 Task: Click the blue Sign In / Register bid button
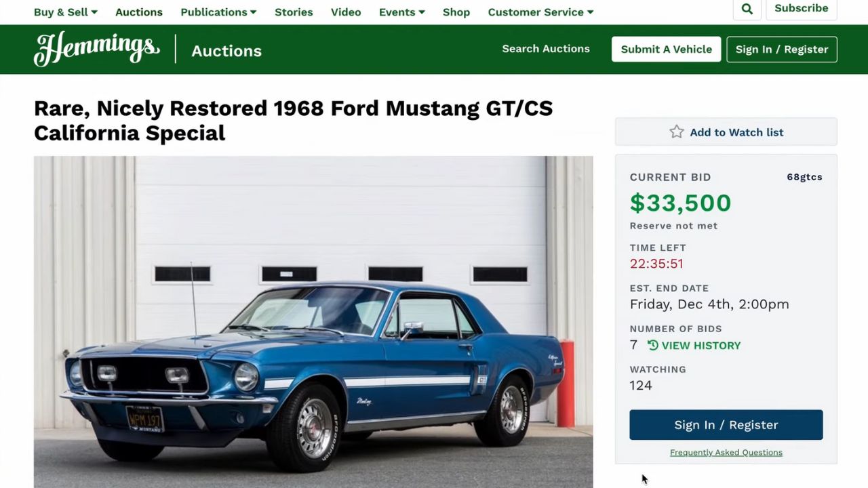(x=726, y=425)
